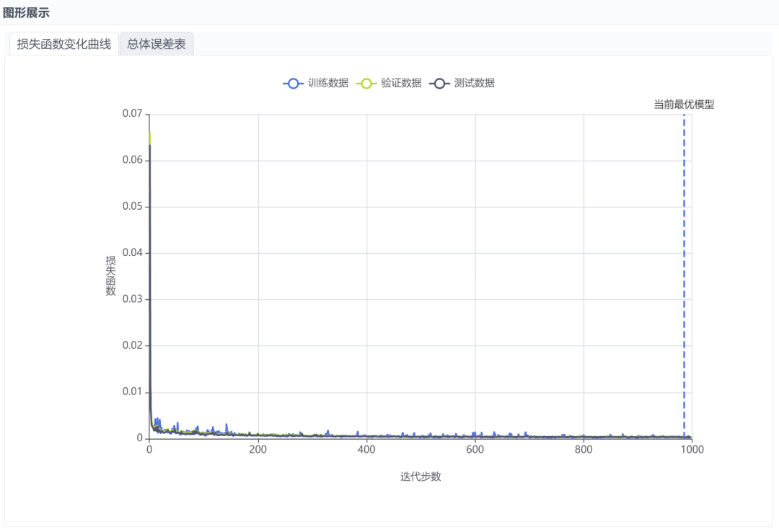
Task: Click the 图形展示 panel title
Action: click(x=26, y=13)
